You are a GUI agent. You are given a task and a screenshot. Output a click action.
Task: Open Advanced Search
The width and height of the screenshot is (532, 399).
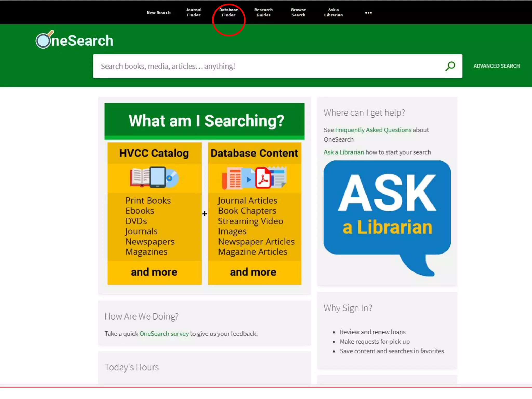496,66
